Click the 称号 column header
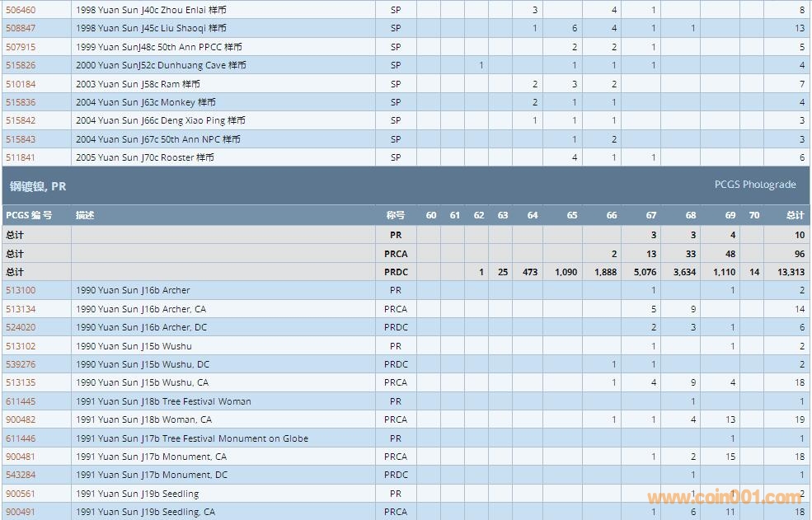The width and height of the screenshot is (812, 520). [396, 215]
